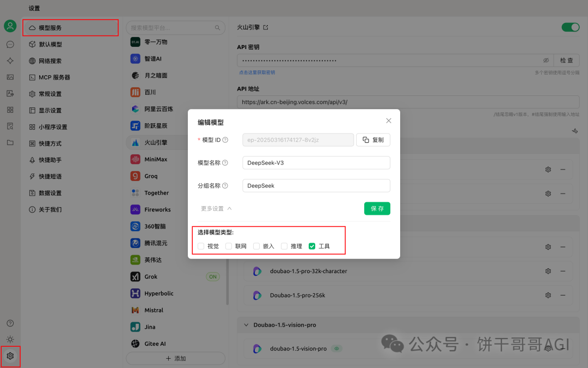Viewport: 588px width, 368px height.
Task: Toggle the 火山引擎 provider enable switch
Action: [571, 27]
